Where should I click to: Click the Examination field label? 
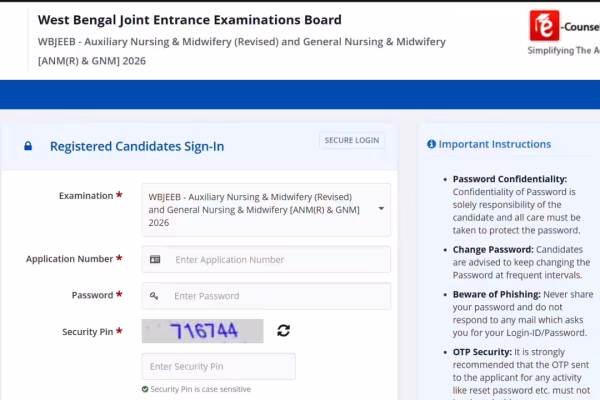click(86, 196)
